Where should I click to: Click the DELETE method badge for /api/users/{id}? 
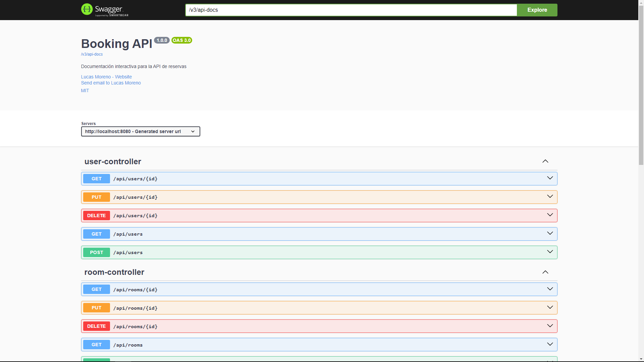coord(97,216)
